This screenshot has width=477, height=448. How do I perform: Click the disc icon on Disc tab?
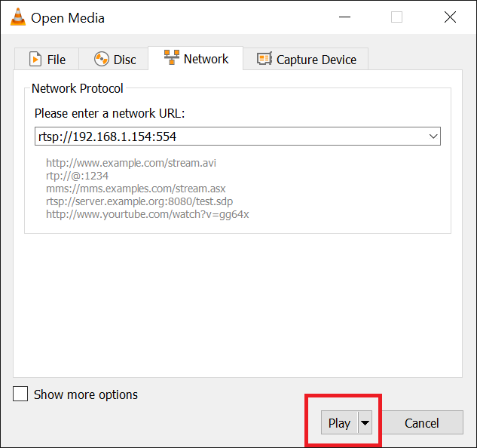coord(102,60)
